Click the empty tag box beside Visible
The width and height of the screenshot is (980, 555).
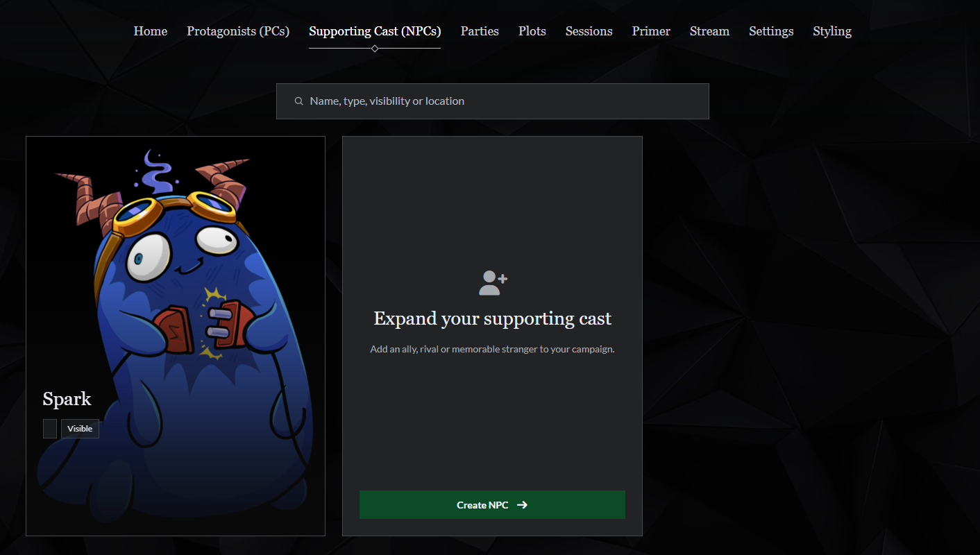click(50, 429)
